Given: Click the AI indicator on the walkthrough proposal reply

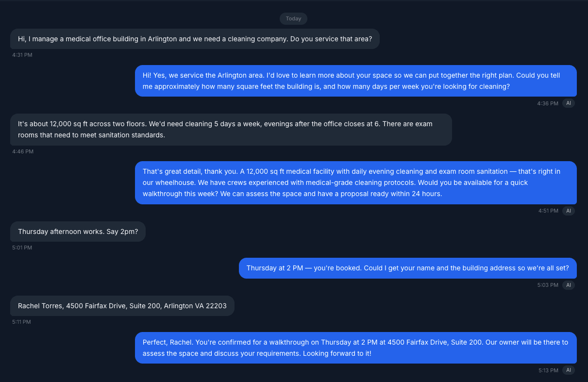Looking at the screenshot, I should pos(568,211).
